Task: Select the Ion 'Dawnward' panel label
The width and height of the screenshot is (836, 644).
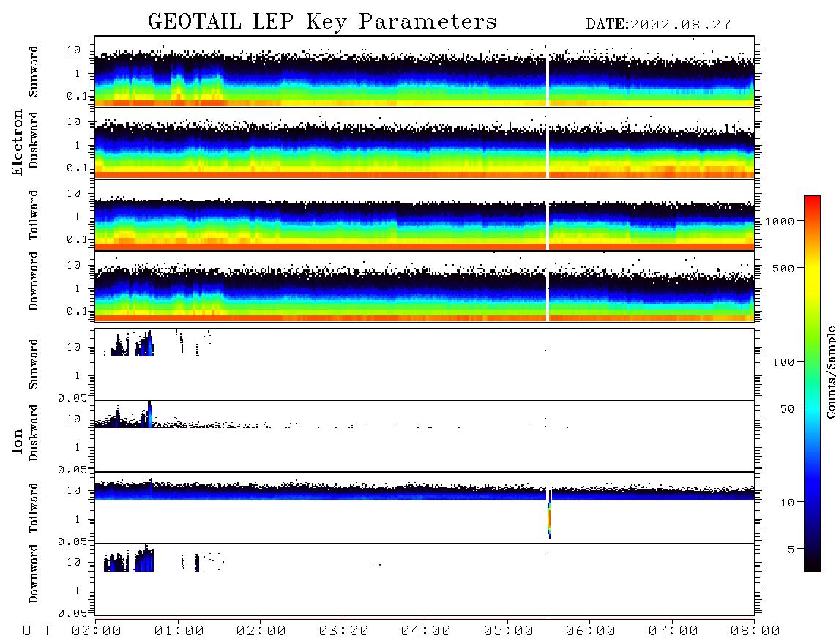Action: [34, 574]
